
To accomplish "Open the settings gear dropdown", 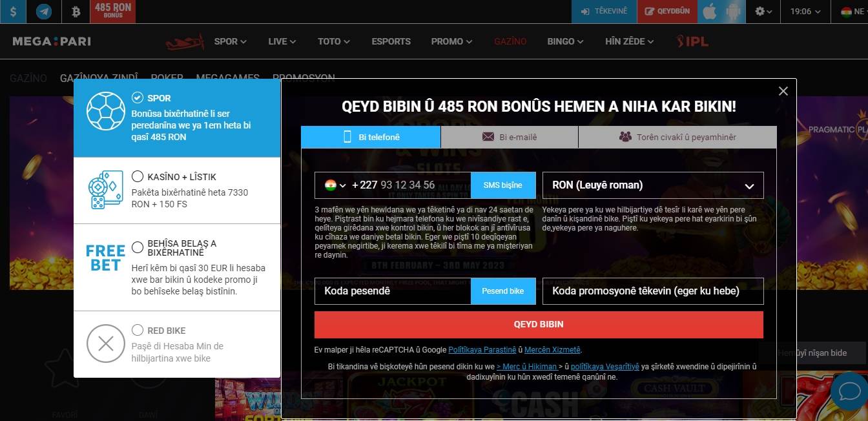I will pos(763,12).
